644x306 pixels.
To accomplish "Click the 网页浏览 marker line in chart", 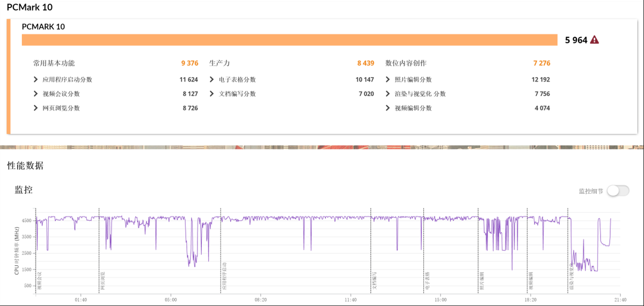I will 99,250.
